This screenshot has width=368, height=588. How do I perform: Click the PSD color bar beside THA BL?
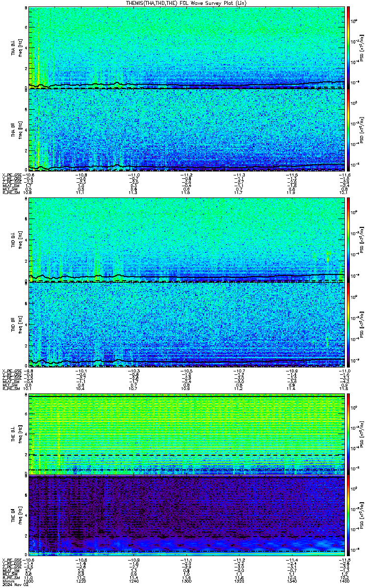point(348,48)
